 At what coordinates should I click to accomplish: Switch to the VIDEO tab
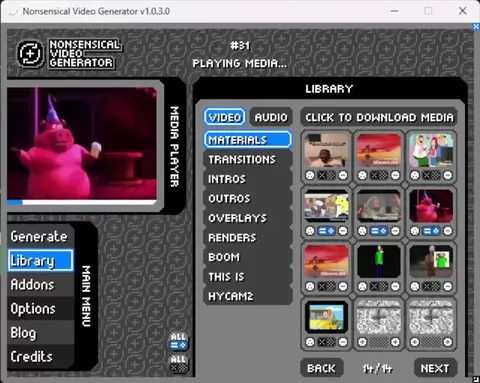click(225, 117)
